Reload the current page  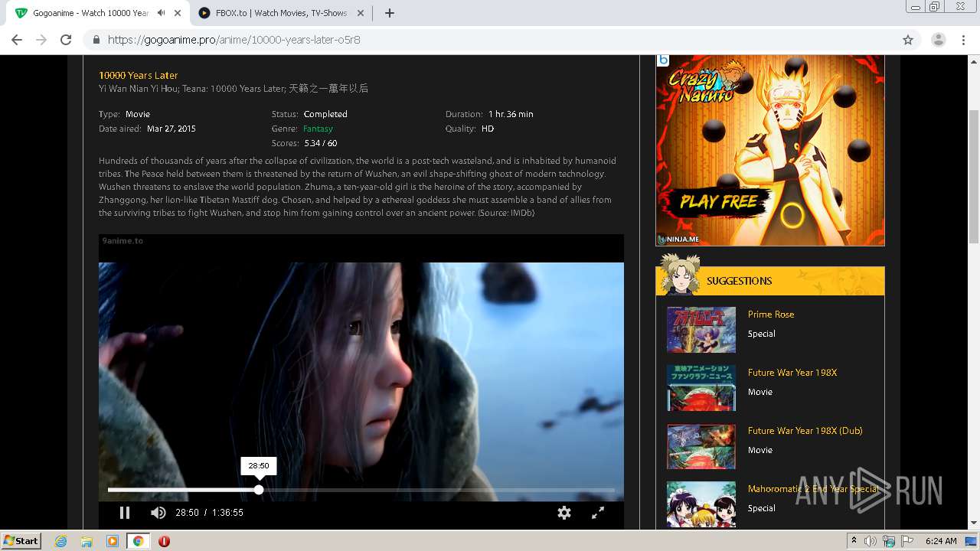(66, 40)
